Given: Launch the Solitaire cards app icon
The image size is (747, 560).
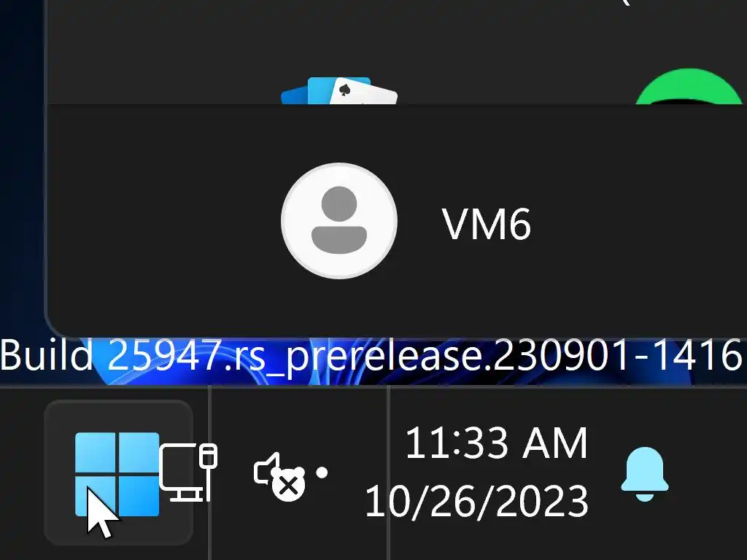Looking at the screenshot, I should [x=338, y=90].
